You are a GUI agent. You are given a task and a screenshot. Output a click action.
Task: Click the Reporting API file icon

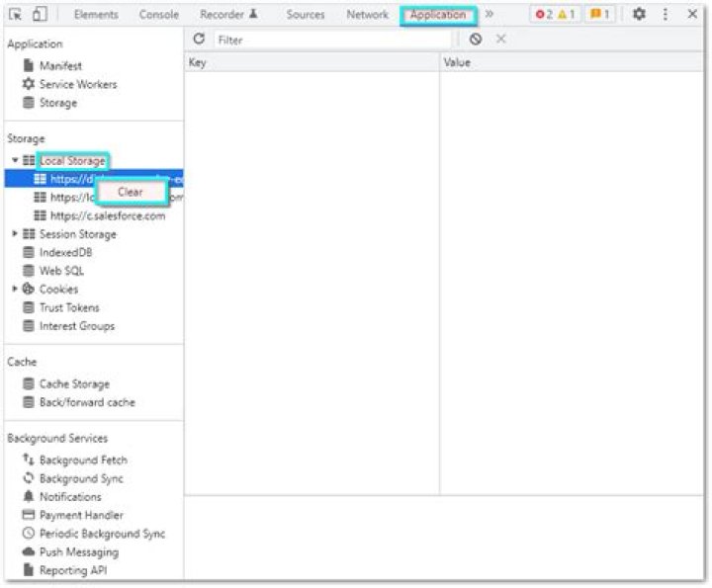coord(29,570)
